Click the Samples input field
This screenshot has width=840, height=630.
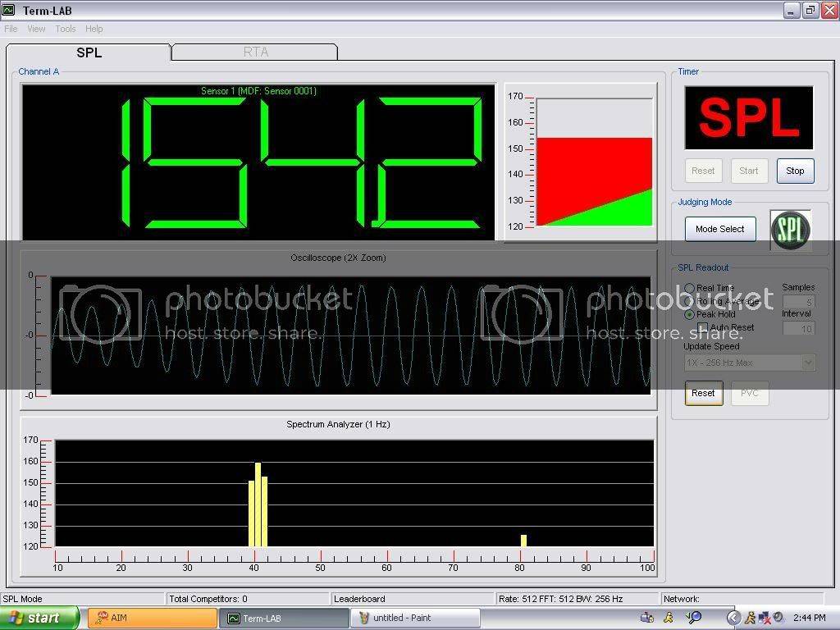tap(799, 302)
